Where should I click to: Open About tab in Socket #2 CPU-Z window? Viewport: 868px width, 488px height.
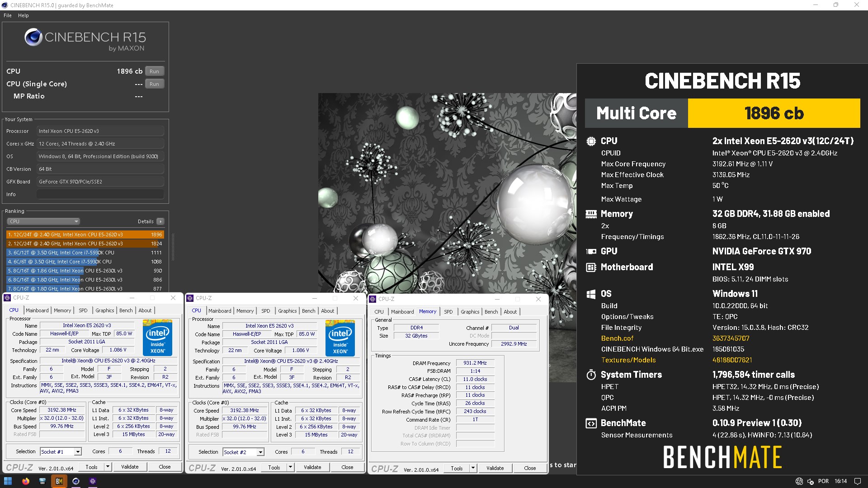click(328, 311)
